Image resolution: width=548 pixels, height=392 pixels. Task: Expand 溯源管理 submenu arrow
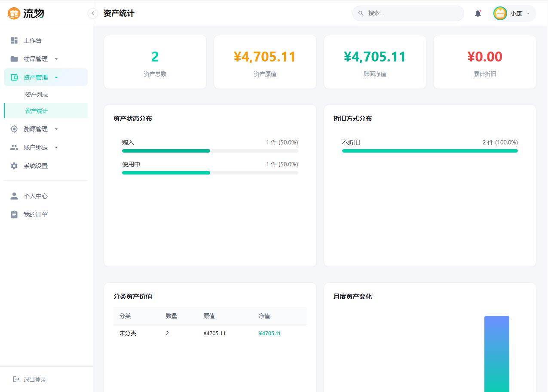[56, 129]
